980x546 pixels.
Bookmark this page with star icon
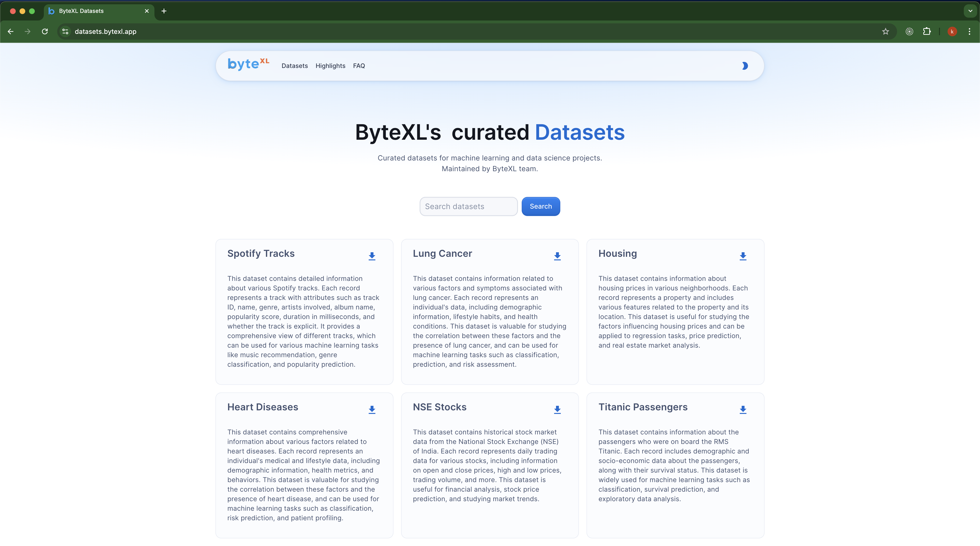coord(885,31)
